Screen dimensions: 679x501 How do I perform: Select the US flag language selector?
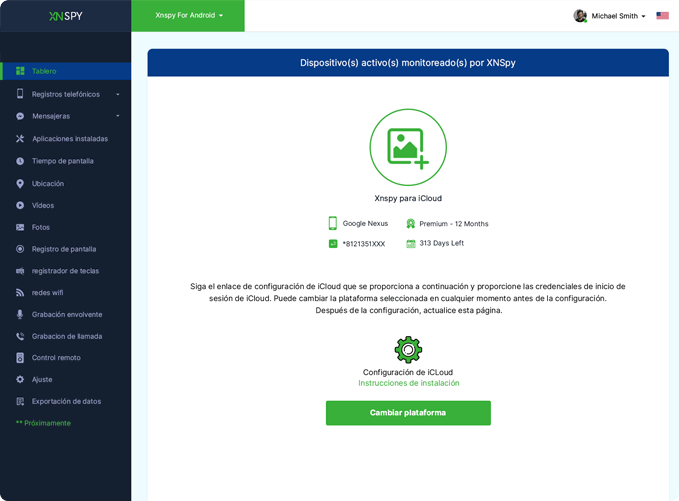pos(662,16)
